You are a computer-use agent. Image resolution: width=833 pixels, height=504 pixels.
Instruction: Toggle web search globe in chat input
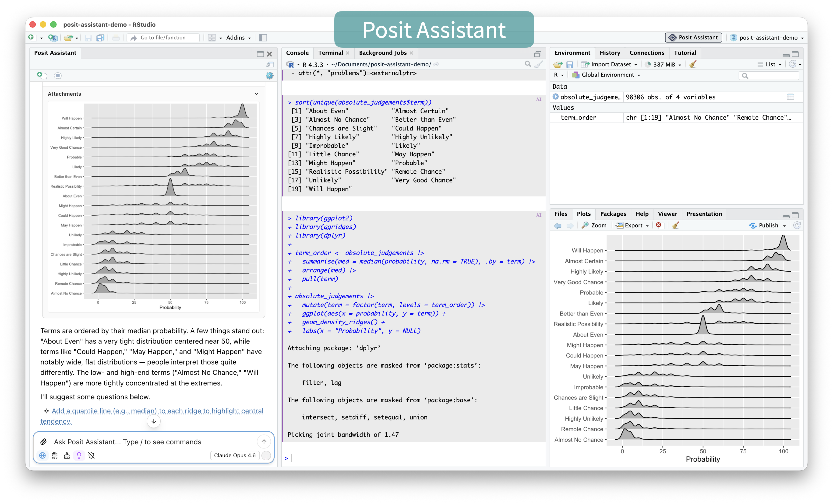pos(42,455)
